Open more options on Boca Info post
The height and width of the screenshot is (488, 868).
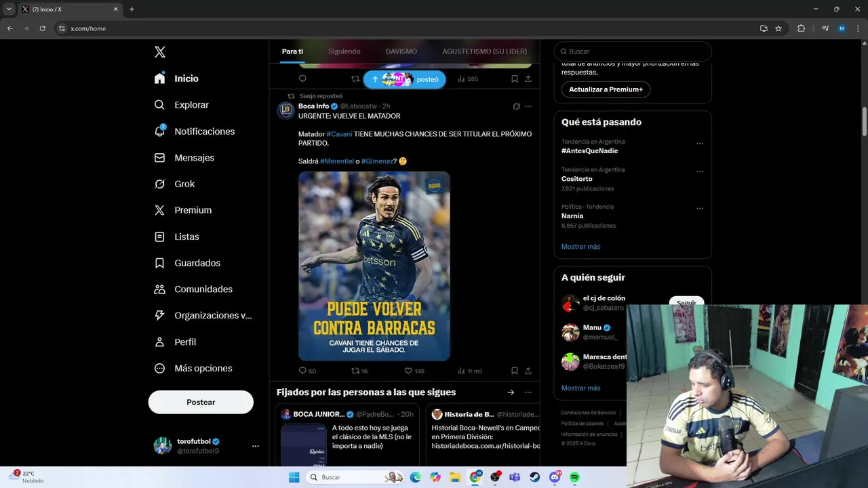pos(528,106)
